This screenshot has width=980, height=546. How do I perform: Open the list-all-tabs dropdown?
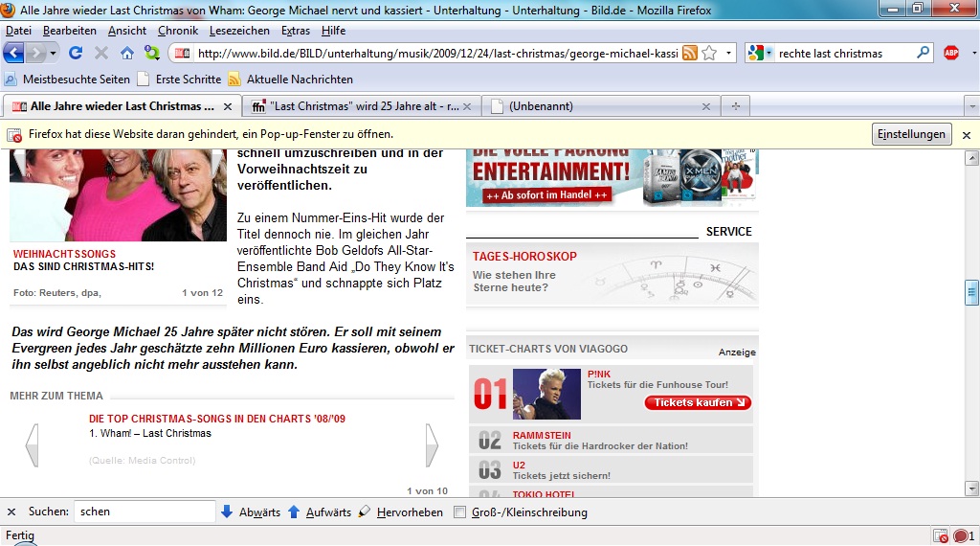tap(972, 106)
